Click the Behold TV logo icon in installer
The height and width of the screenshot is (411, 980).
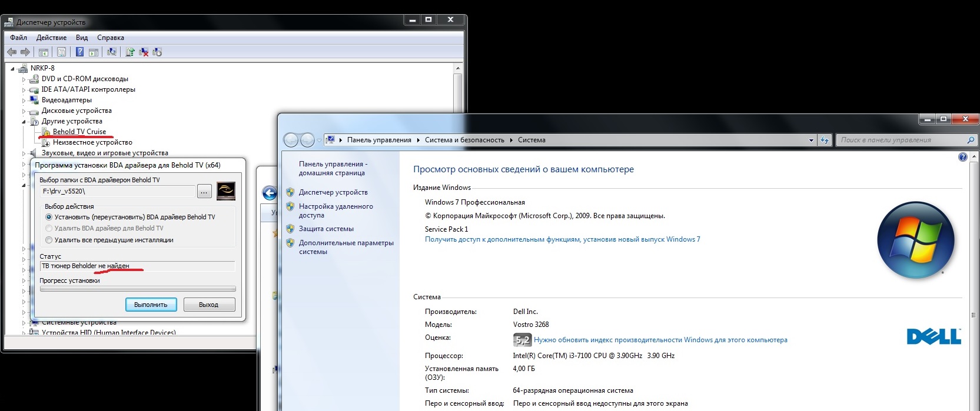[x=226, y=191]
